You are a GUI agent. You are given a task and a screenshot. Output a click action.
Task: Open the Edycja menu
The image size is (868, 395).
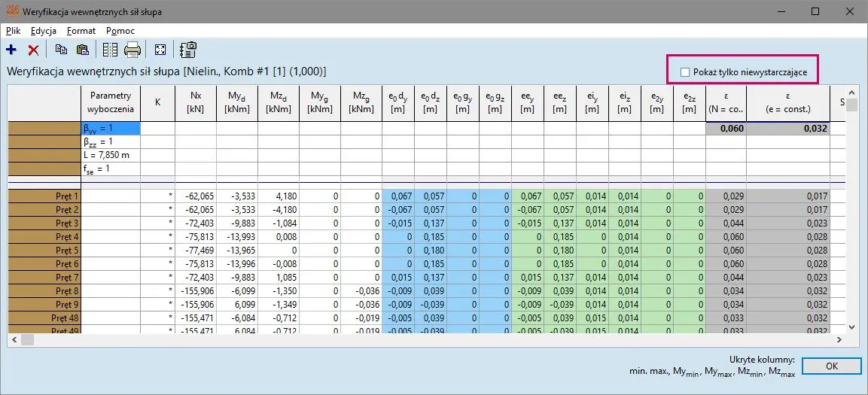click(43, 31)
